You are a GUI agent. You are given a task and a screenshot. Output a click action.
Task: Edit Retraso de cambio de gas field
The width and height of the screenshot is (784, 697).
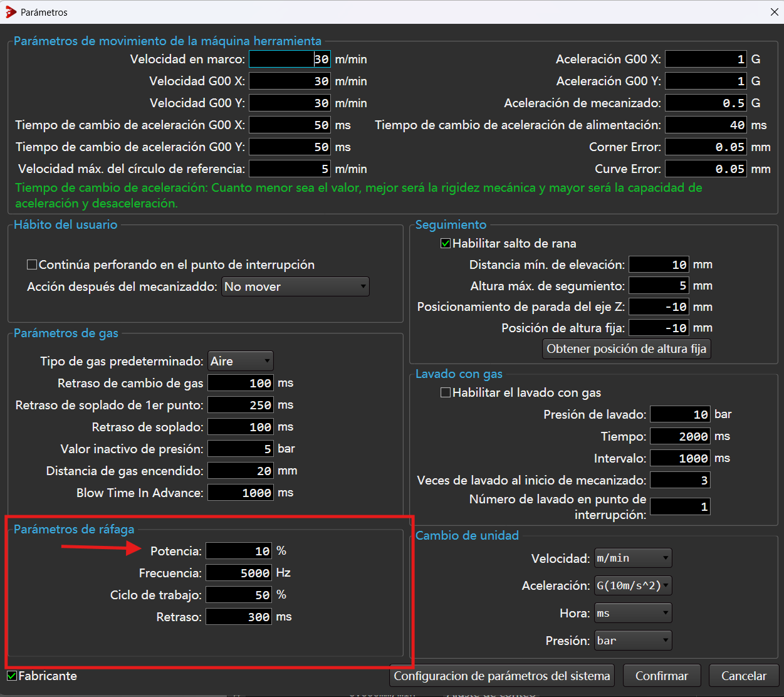pyautogui.click(x=241, y=383)
